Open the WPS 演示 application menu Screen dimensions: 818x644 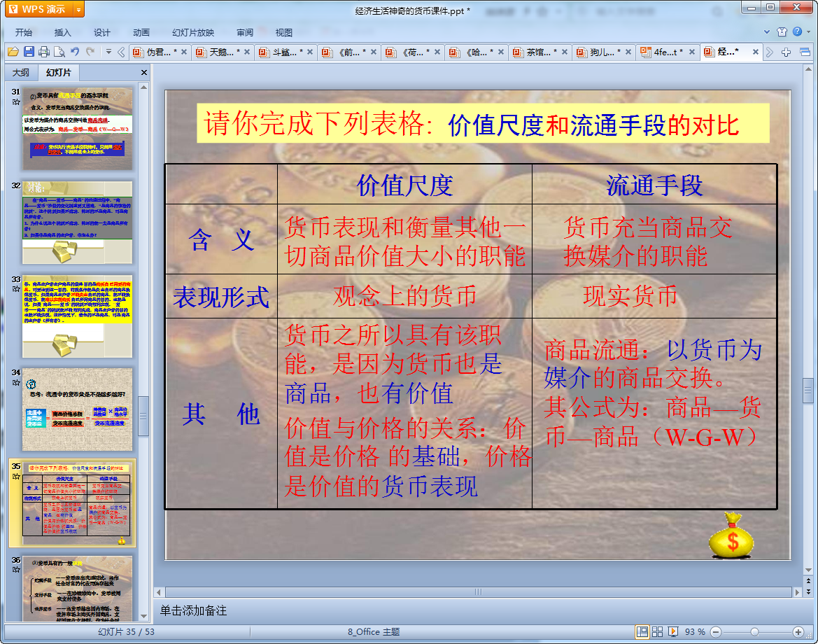(40, 9)
